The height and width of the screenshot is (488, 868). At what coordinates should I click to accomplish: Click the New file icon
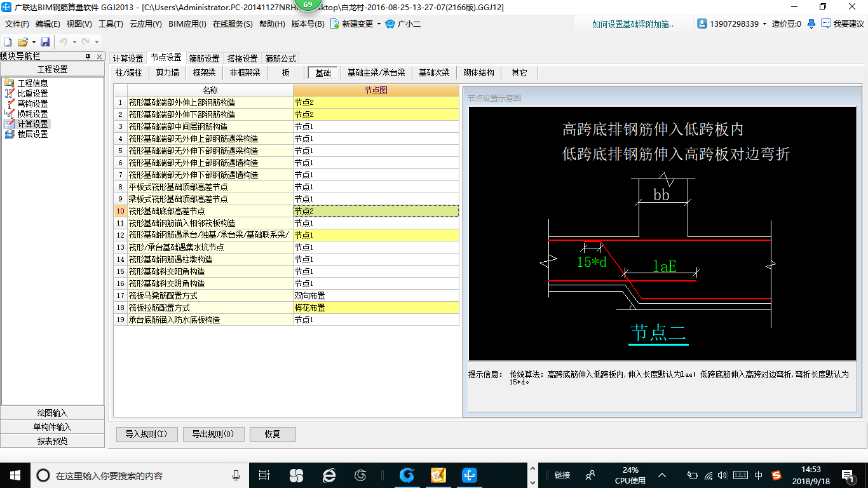[8, 42]
